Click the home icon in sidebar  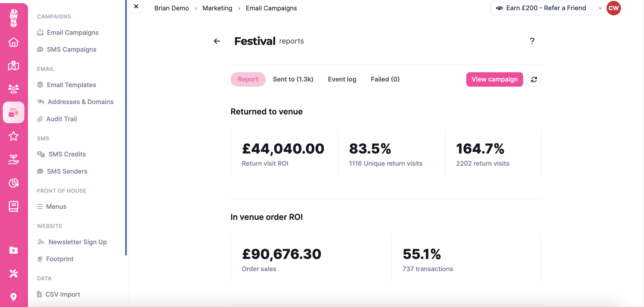click(x=14, y=42)
